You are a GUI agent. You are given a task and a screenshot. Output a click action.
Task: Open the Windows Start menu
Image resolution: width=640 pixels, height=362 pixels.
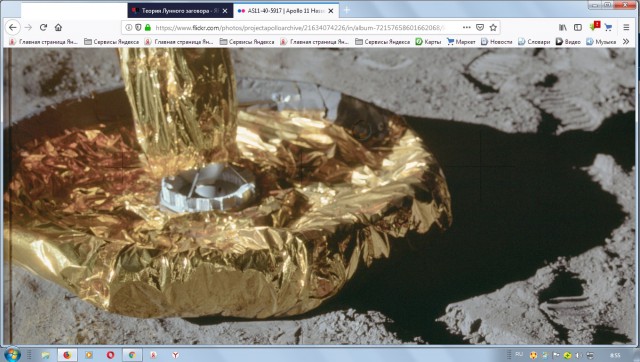coord(12,355)
